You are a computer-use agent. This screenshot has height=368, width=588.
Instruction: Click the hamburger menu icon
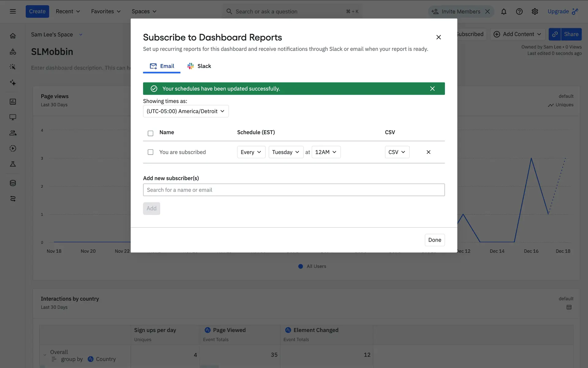[13, 11]
